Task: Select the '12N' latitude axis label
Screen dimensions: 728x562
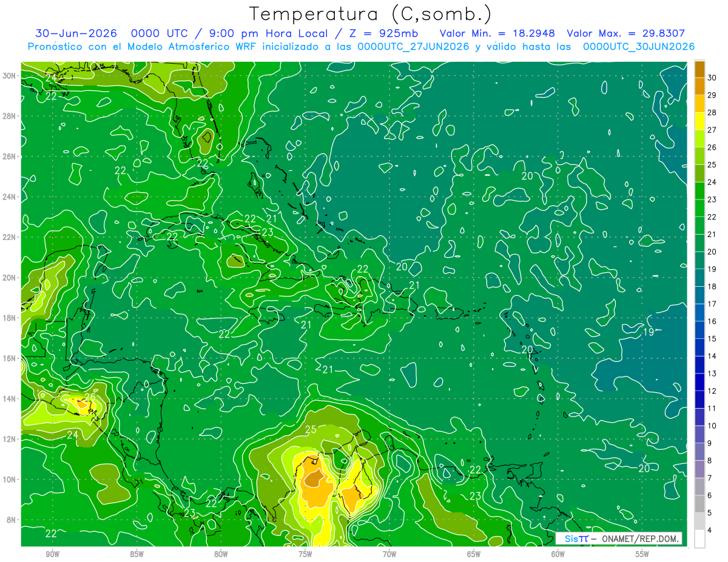Action: pyautogui.click(x=10, y=439)
